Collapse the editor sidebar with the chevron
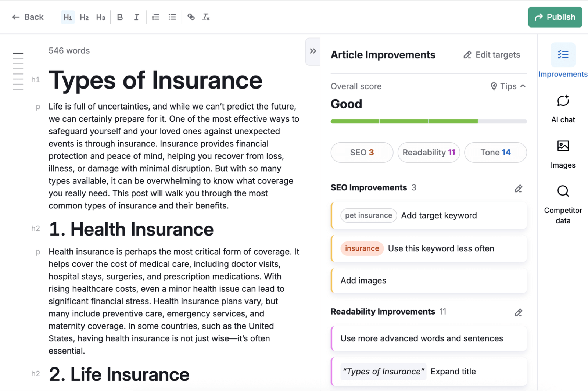This screenshot has width=588, height=391. [312, 51]
